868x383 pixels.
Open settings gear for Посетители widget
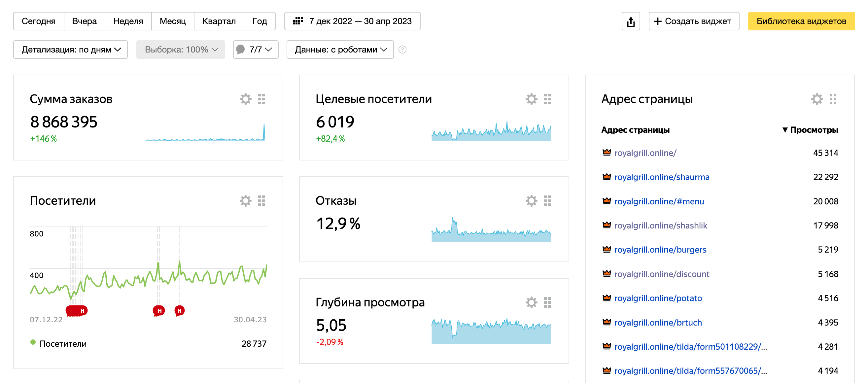click(x=245, y=201)
